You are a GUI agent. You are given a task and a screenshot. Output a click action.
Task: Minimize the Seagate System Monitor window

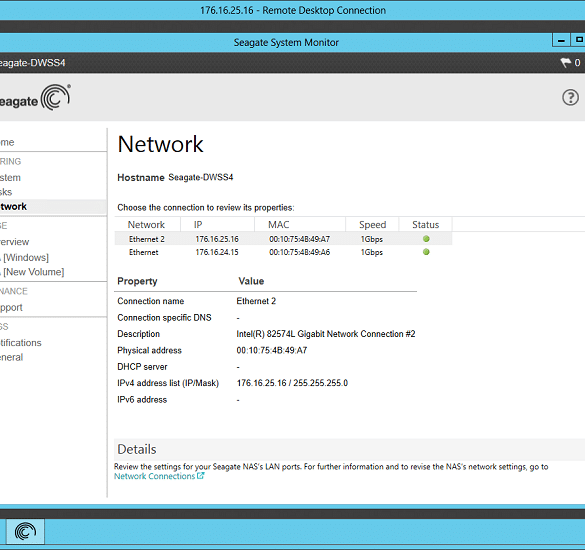pos(561,40)
